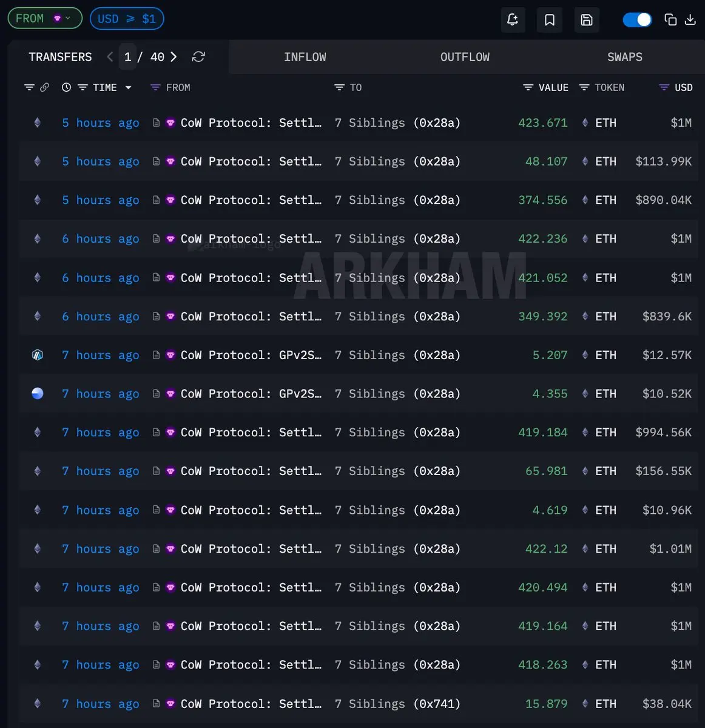Click the Arbitrum chain icon in 5.207 row
The height and width of the screenshot is (728, 705).
(38, 355)
